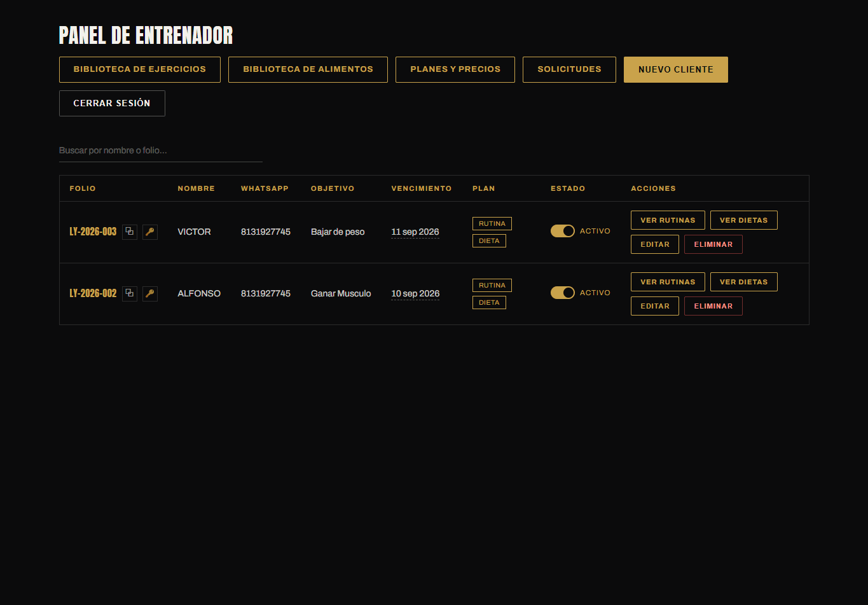
Task: Click the Panel de Entrenador heading
Action: tap(146, 35)
